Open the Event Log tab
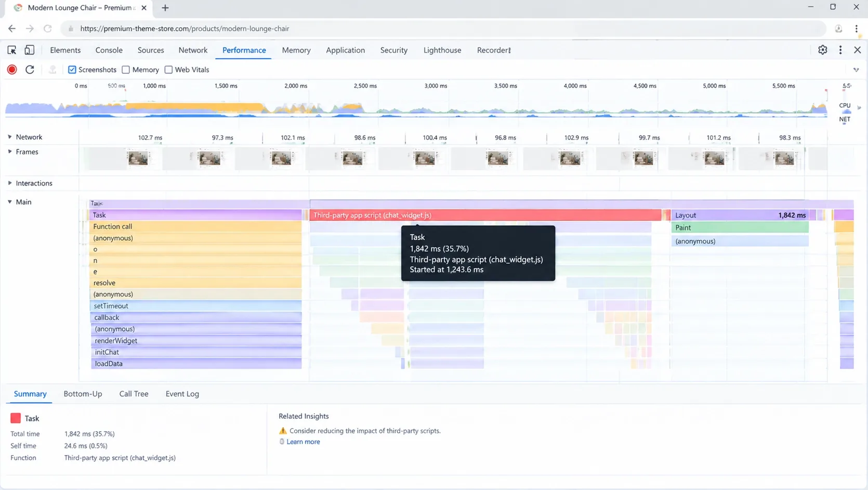 182,394
